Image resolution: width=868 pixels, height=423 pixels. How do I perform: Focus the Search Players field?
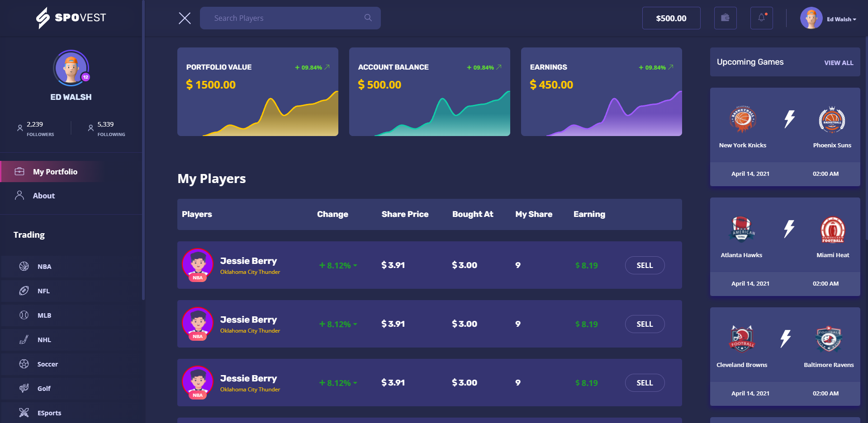290,18
